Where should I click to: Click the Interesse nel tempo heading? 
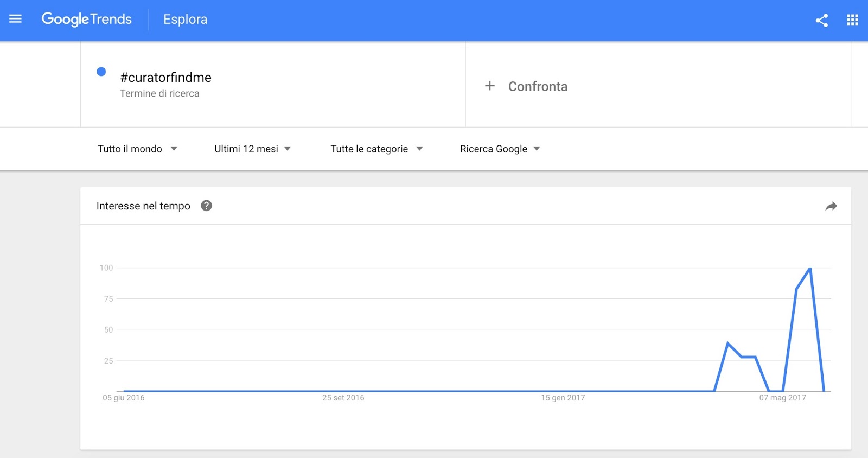tap(143, 206)
